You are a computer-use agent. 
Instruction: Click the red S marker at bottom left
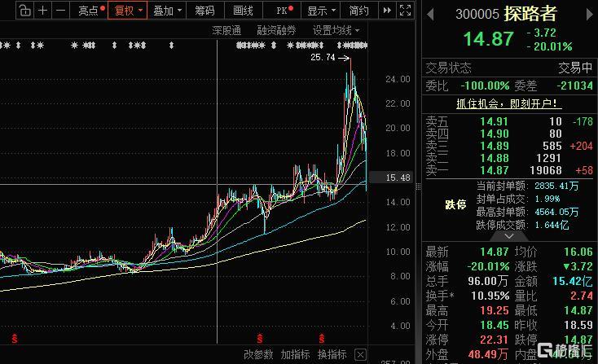[x=15, y=338]
